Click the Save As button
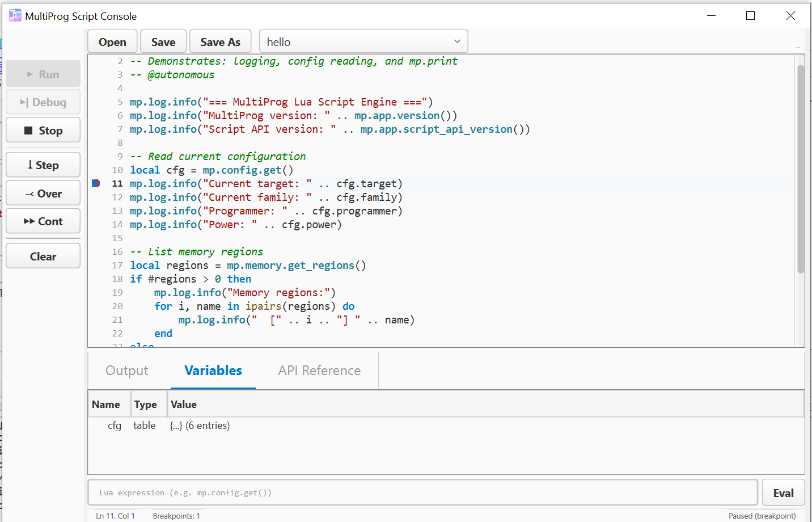 coord(221,42)
